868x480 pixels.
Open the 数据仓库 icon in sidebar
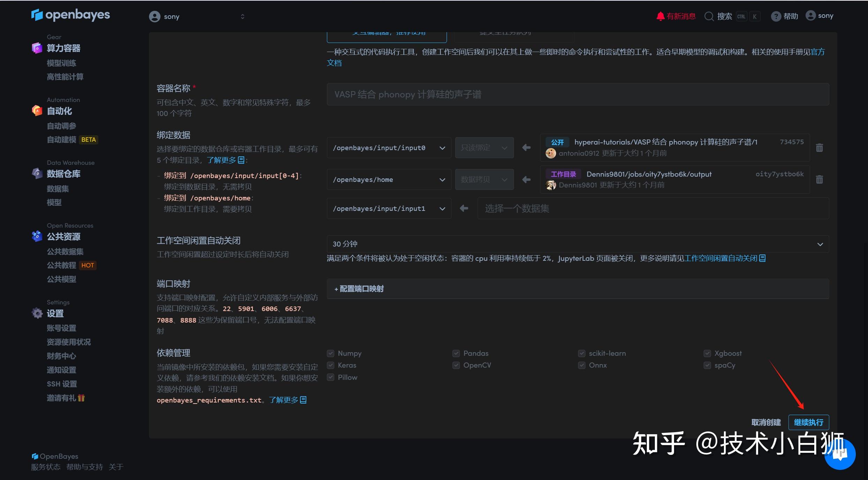point(37,173)
